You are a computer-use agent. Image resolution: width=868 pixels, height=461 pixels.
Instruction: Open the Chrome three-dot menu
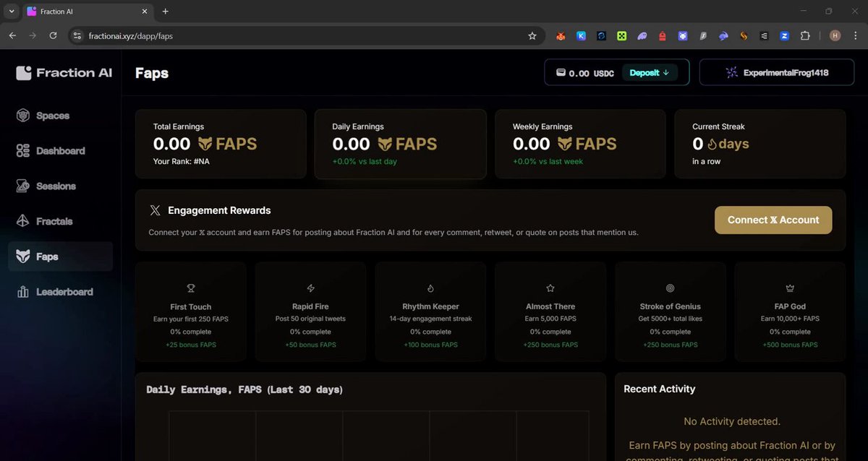856,35
